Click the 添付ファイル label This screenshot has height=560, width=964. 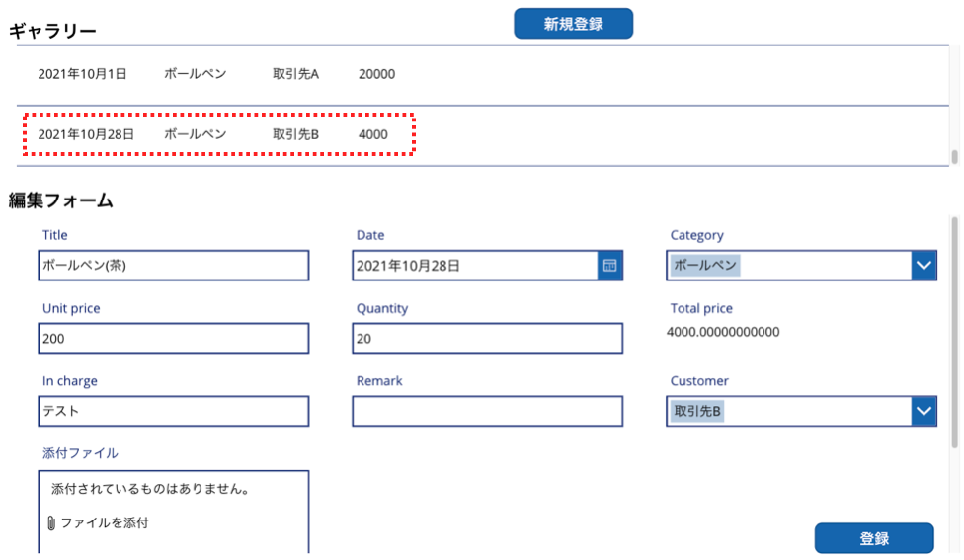pyautogui.click(x=80, y=453)
